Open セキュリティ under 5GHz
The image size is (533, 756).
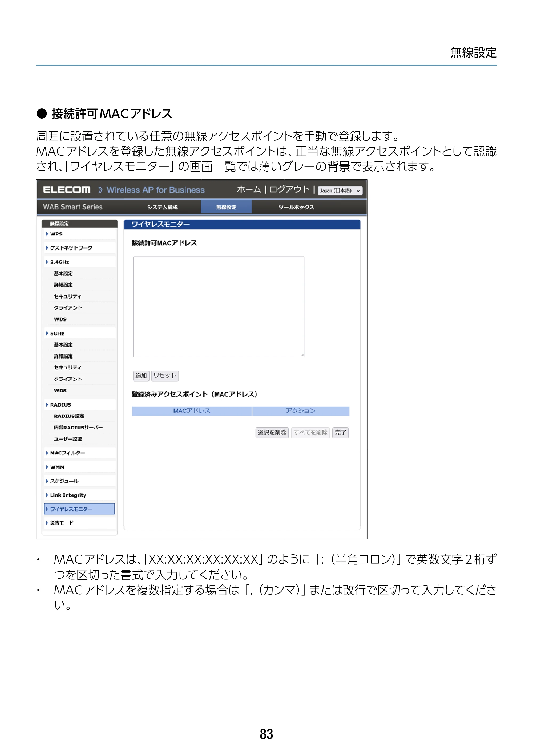click(67, 367)
